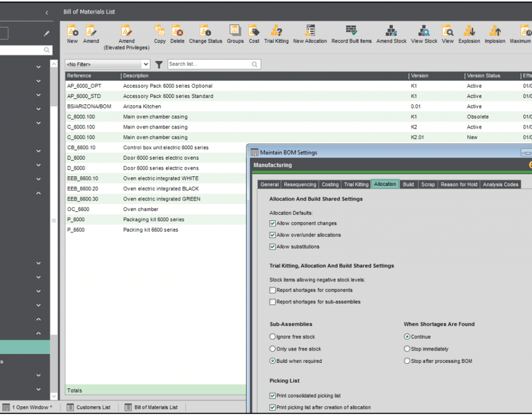Select the OC_6600 Oven chamber row
Screen dimensions: 532x416
156,209
